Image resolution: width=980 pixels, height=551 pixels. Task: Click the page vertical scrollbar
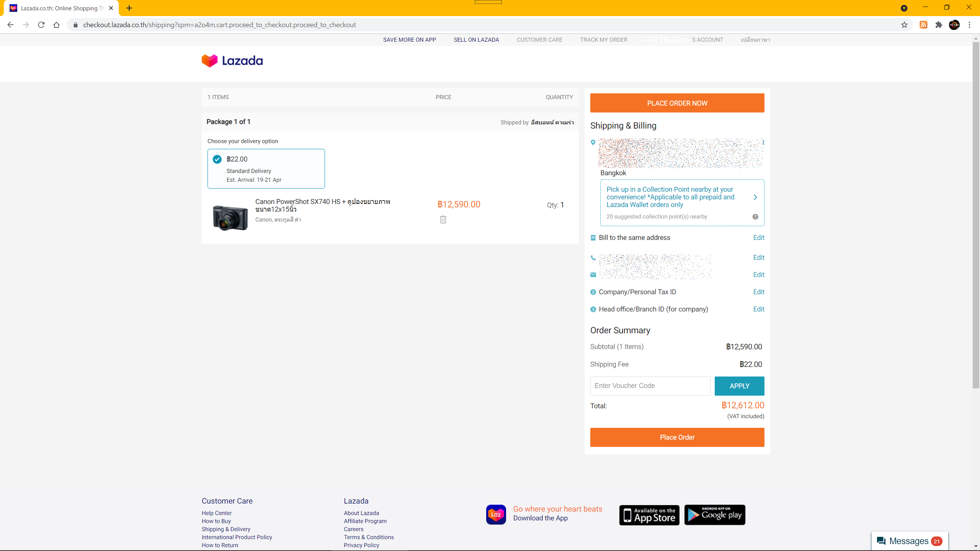coord(976,214)
